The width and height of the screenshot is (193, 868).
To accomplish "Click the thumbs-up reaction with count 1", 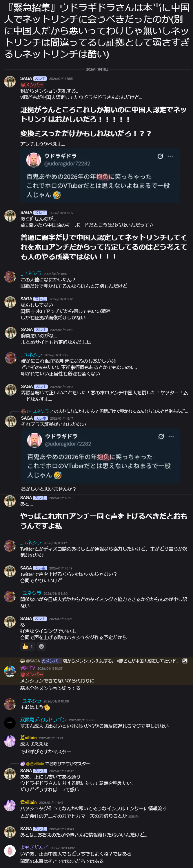I will (28, 646).
